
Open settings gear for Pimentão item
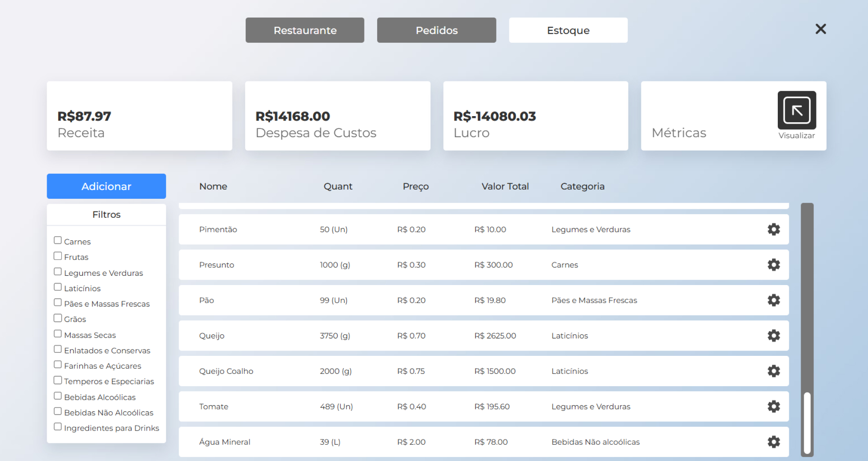(x=773, y=229)
